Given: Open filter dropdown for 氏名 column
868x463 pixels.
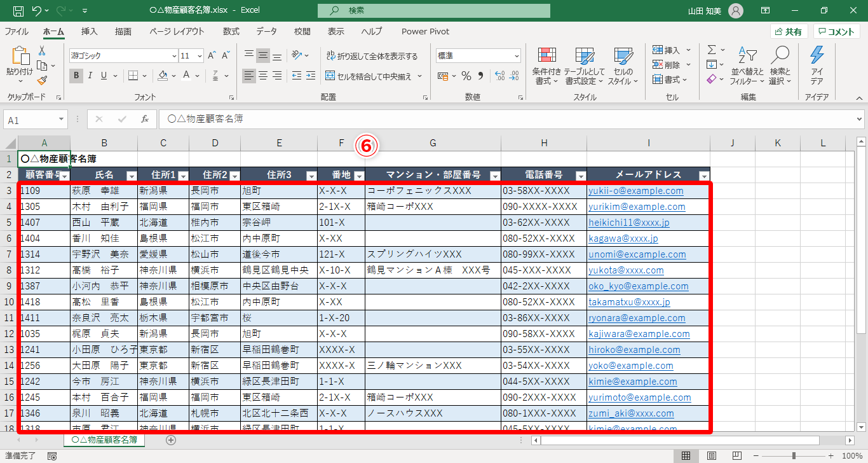Looking at the screenshot, I should (x=131, y=176).
